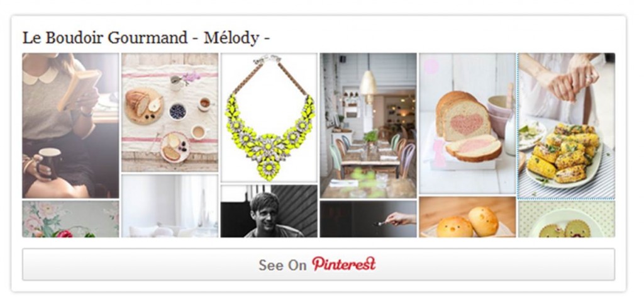
Task: Open the Le Boudoir Gourmand - Mélody title link
Action: click(x=146, y=38)
